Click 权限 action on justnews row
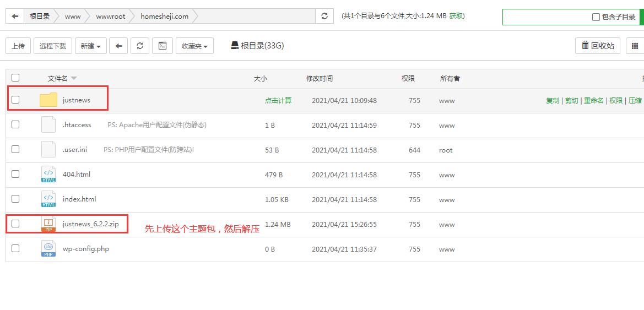 point(616,100)
